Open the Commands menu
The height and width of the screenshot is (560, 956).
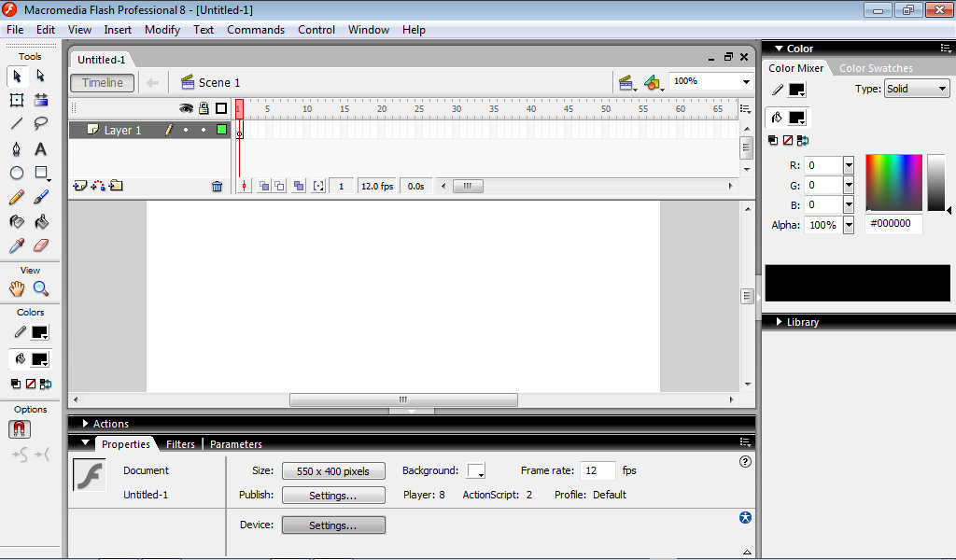(x=256, y=30)
